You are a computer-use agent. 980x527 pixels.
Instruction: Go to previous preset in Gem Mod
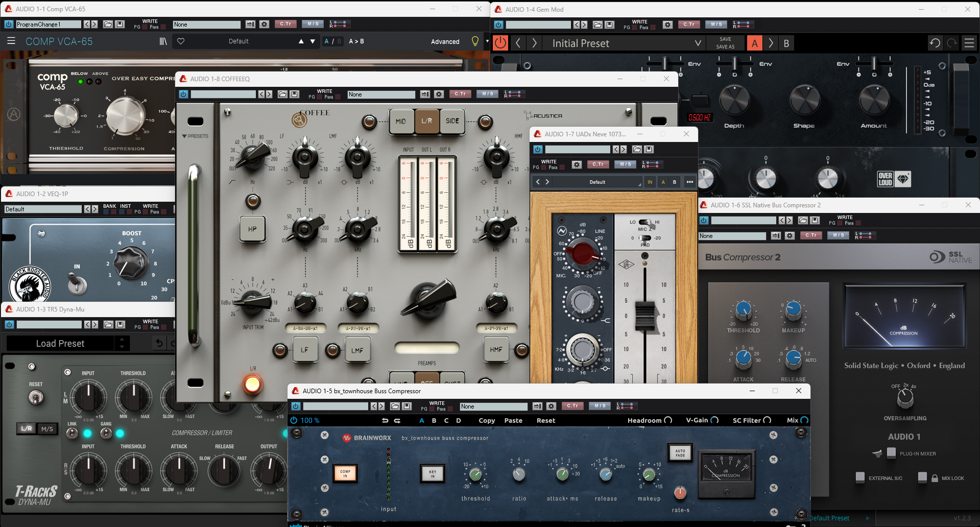pyautogui.click(x=518, y=43)
